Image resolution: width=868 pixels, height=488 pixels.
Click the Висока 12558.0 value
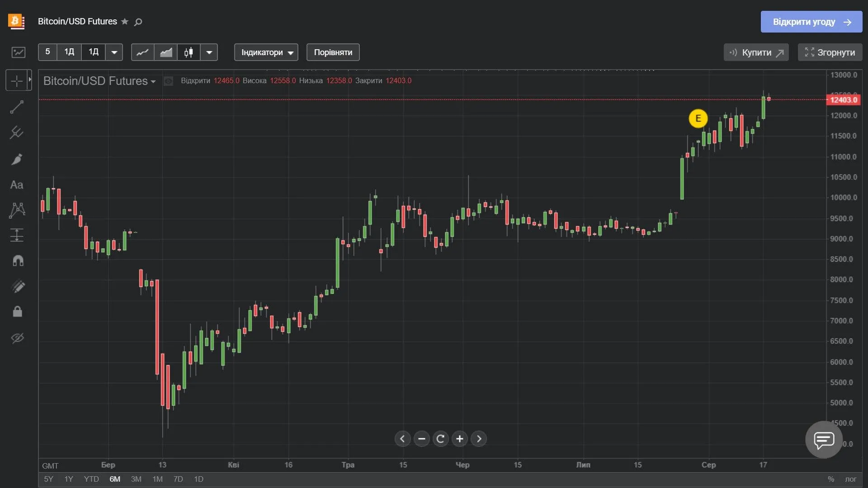click(x=283, y=80)
